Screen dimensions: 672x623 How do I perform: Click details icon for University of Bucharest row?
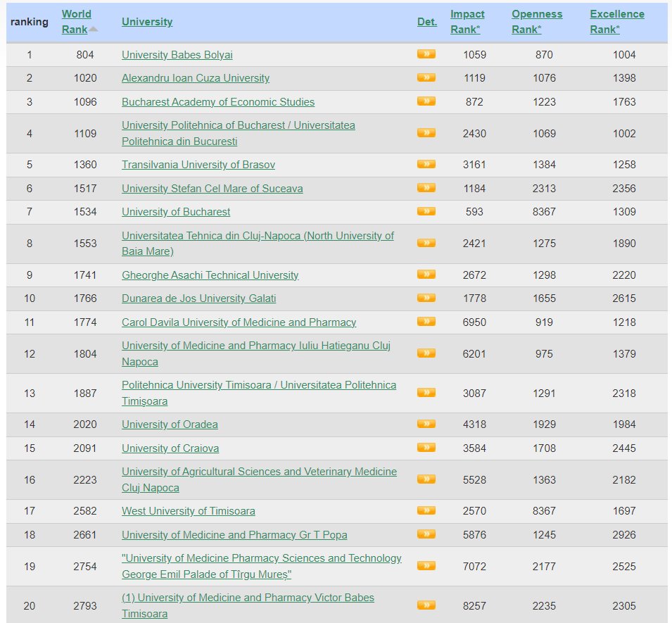point(426,211)
